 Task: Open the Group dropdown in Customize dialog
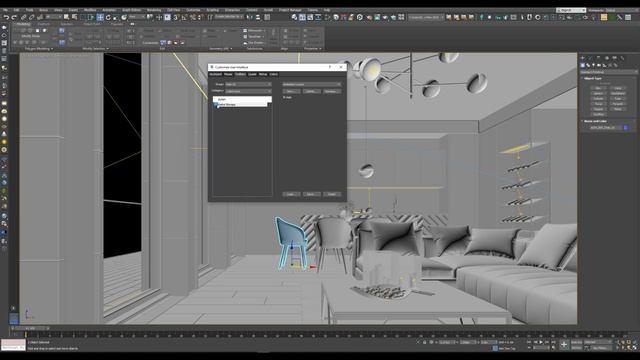[x=249, y=84]
